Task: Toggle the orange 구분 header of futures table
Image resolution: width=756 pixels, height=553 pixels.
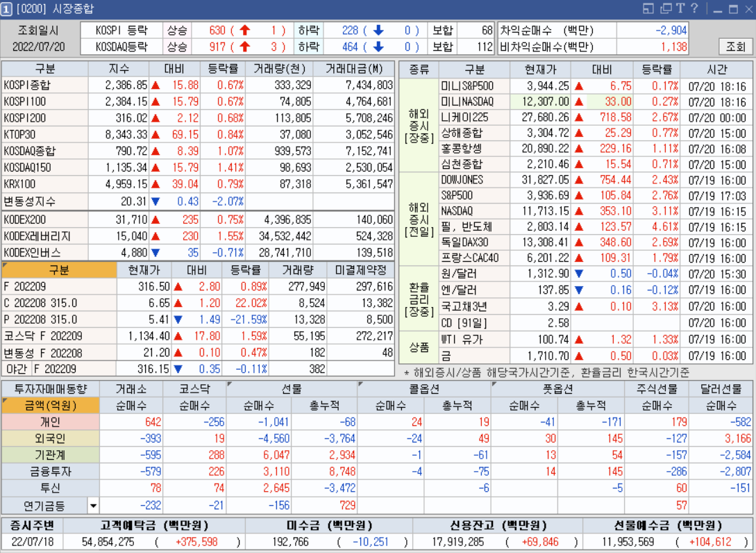Action: 59,270
